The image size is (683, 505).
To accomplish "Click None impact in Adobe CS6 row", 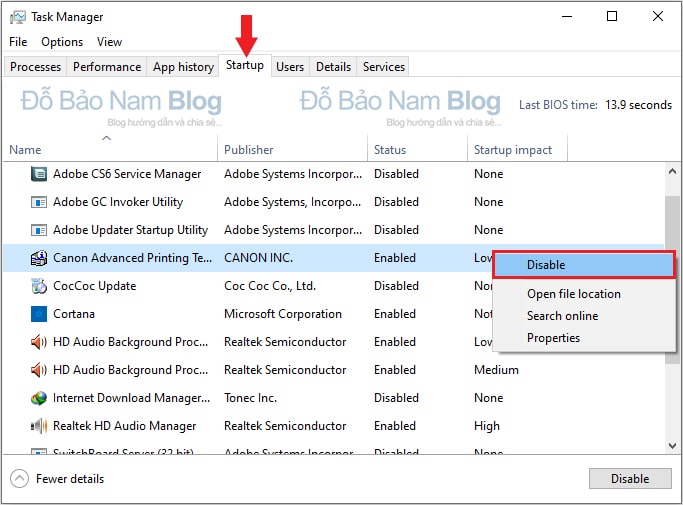I will [488, 174].
